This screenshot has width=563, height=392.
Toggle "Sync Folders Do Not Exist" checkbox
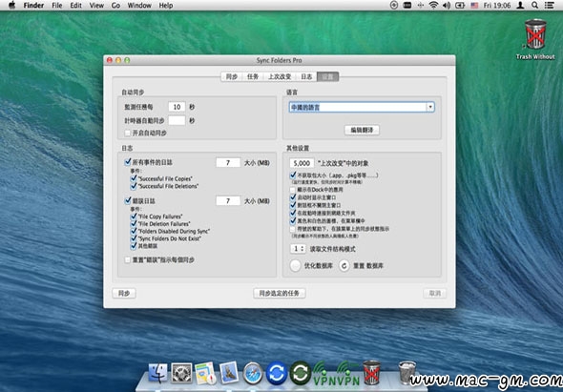click(x=134, y=238)
